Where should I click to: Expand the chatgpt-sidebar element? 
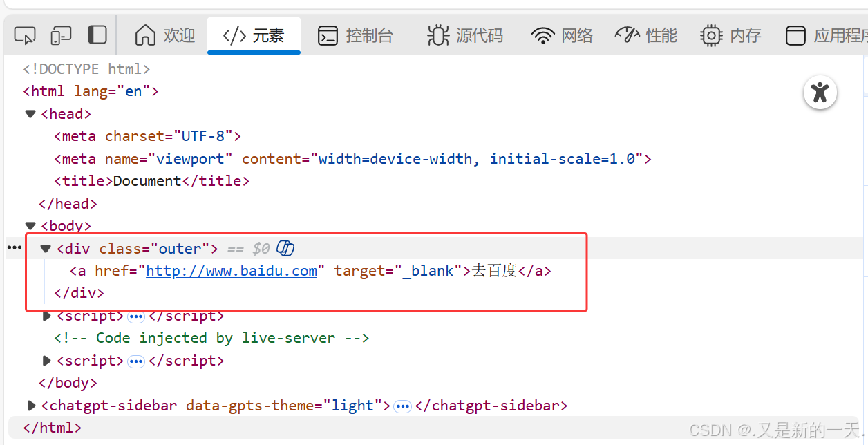[x=31, y=406]
